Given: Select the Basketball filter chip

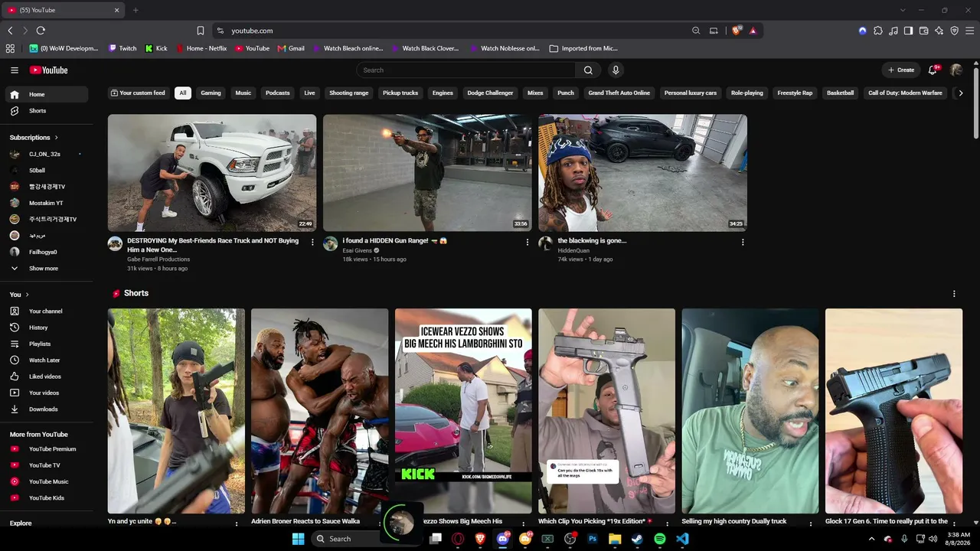Looking at the screenshot, I should (840, 93).
